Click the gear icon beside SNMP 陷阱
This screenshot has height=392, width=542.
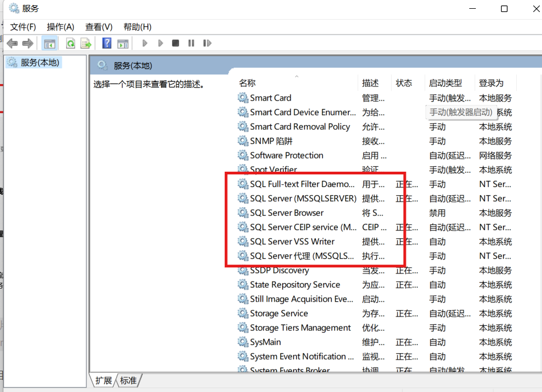click(x=243, y=141)
